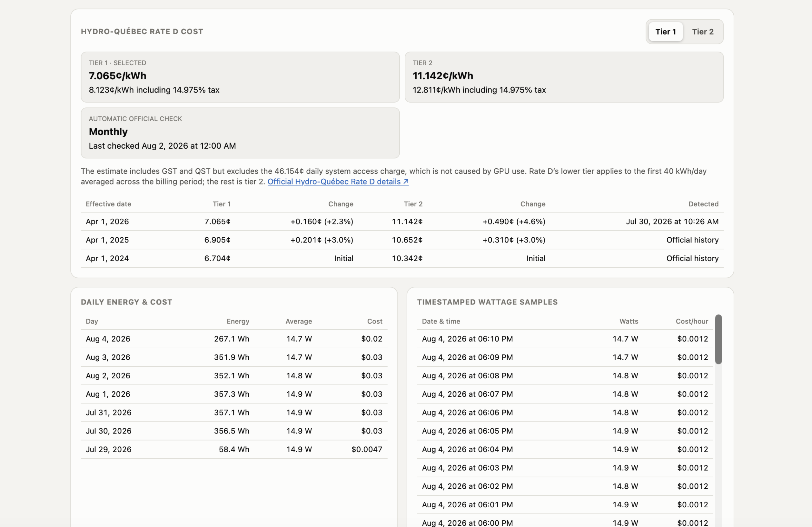Viewport: 812px width, 527px height.
Task: Click the 10.342¢ Tier 2 rate cell
Action: click(407, 258)
